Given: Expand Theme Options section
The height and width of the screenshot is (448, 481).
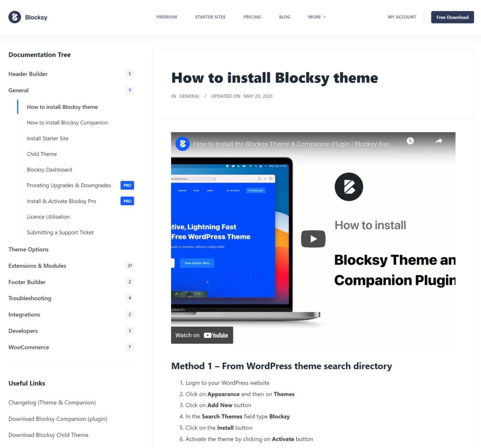Looking at the screenshot, I should pyautogui.click(x=29, y=249).
